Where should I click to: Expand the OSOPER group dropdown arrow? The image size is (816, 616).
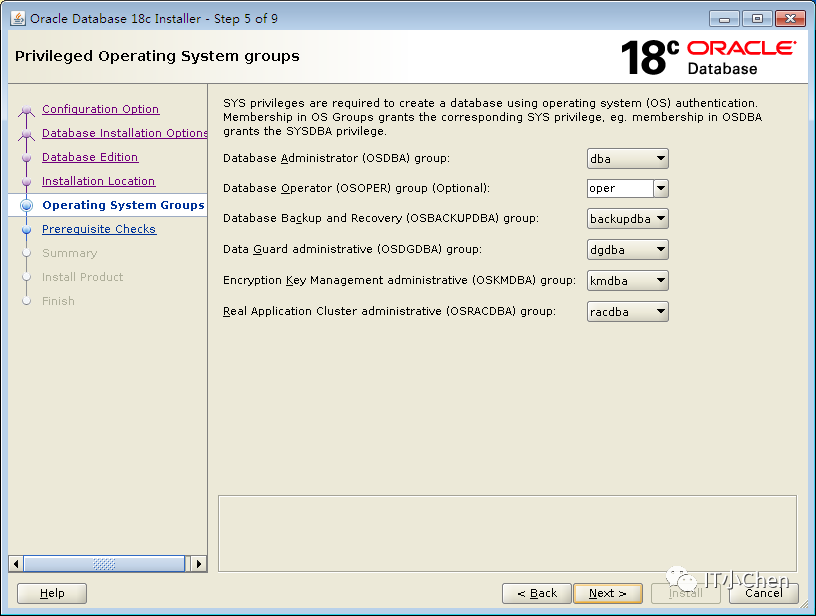point(661,188)
